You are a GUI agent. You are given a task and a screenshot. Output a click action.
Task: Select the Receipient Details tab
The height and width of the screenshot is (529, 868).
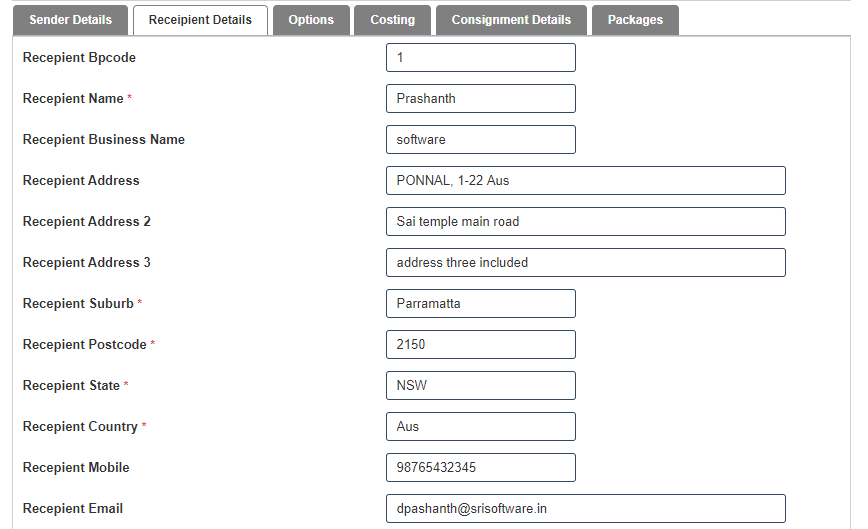coord(200,20)
